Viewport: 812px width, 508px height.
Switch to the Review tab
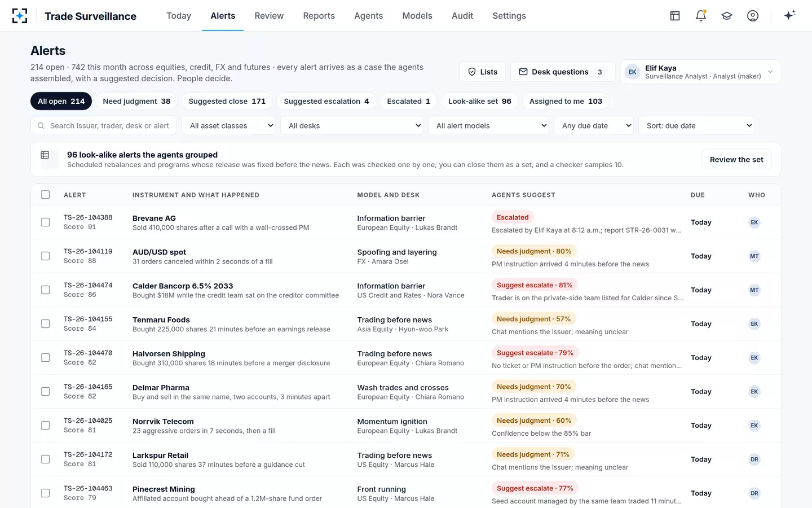tap(269, 16)
